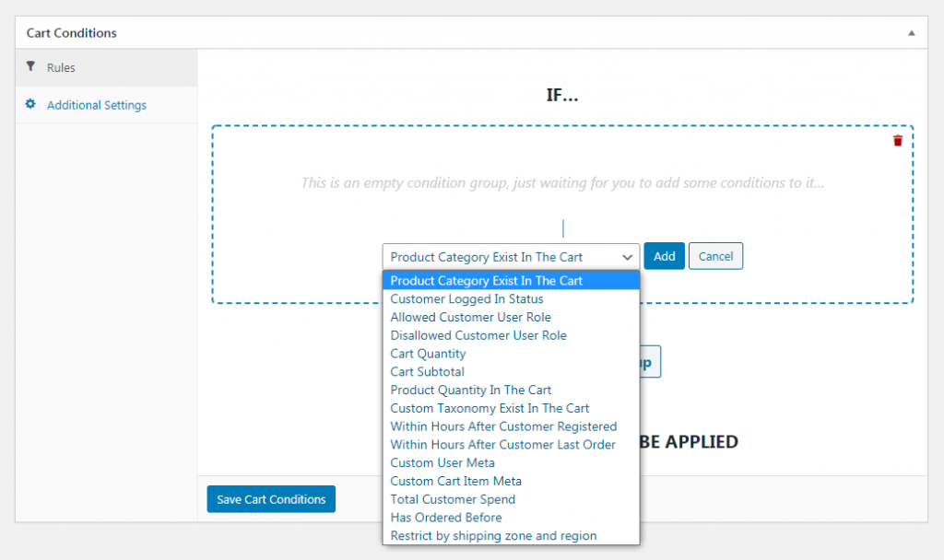Delete condition group via red trash icon
This screenshot has height=560, width=944.
tap(898, 141)
